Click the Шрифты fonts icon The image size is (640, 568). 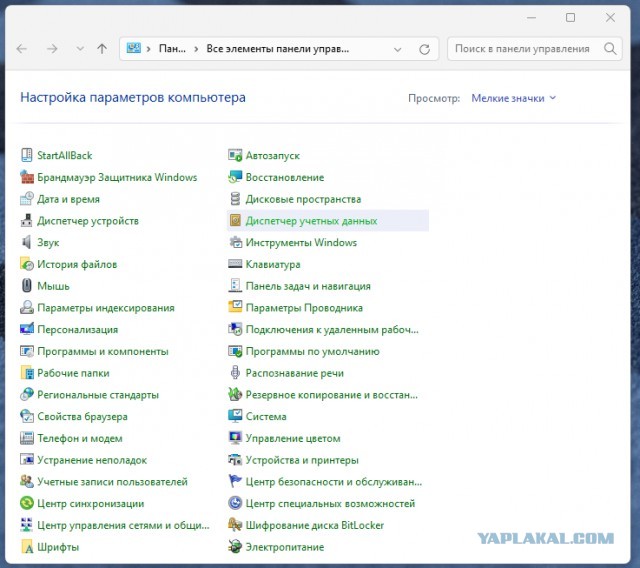click(27, 546)
